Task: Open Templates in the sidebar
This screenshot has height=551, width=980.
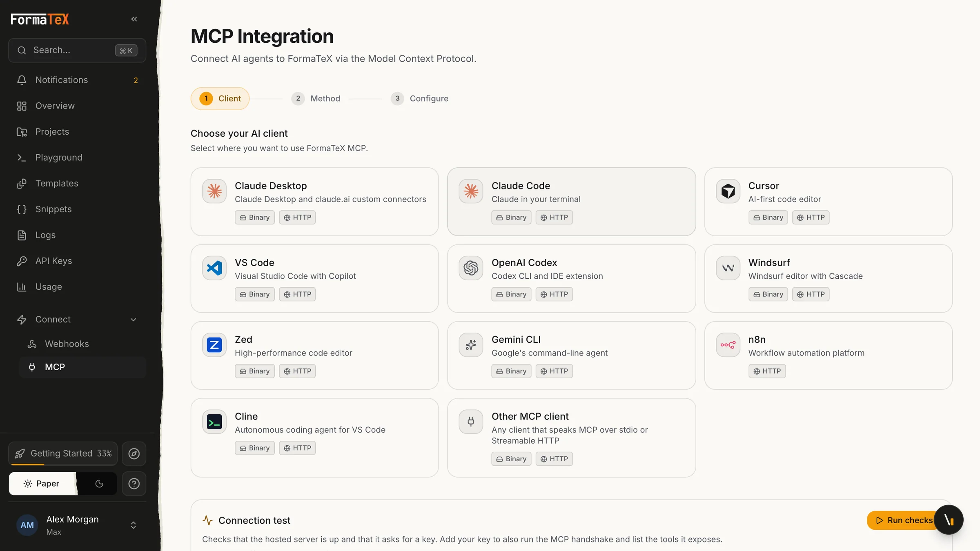Action: coord(77,183)
